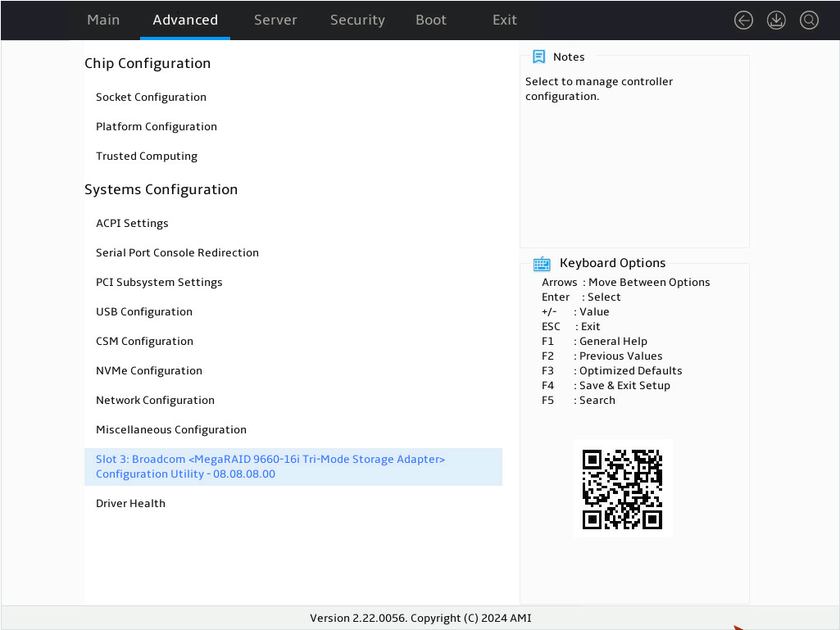Click the Notes panel title text

coord(569,57)
